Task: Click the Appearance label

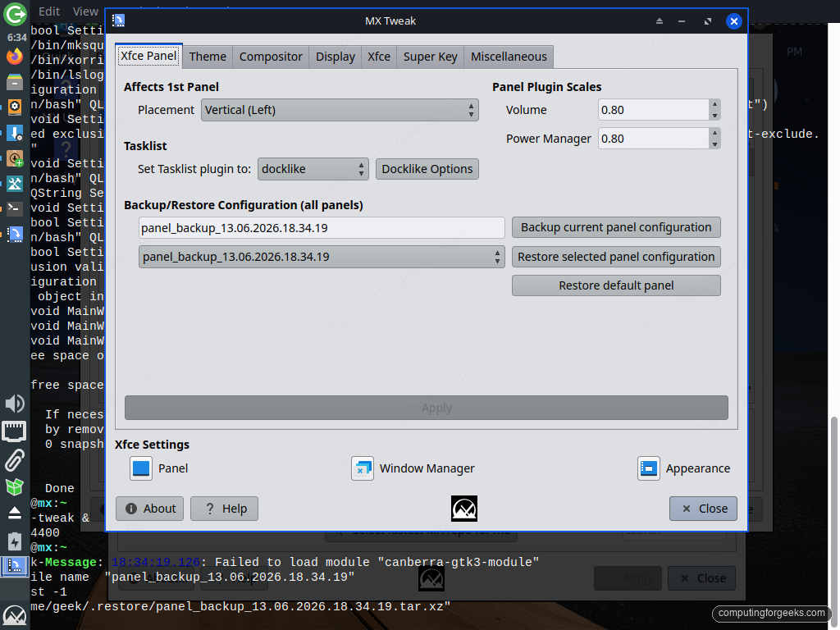Action: 697,468
